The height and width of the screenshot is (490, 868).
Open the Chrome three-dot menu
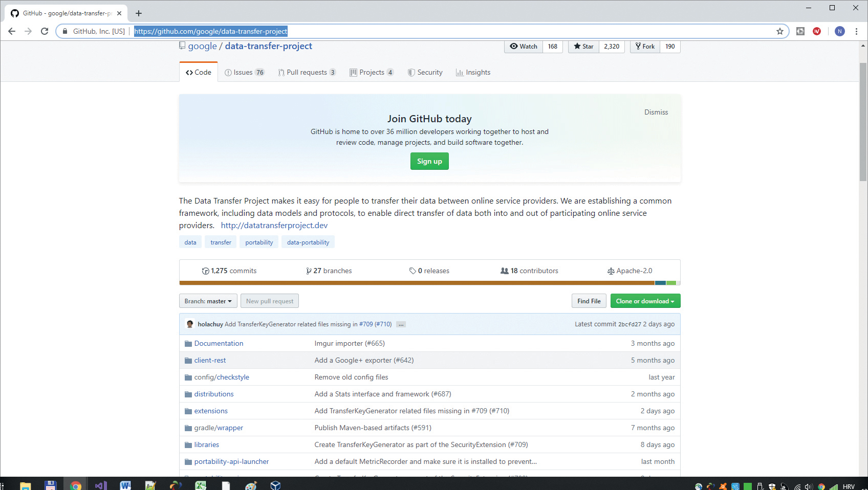tap(856, 31)
